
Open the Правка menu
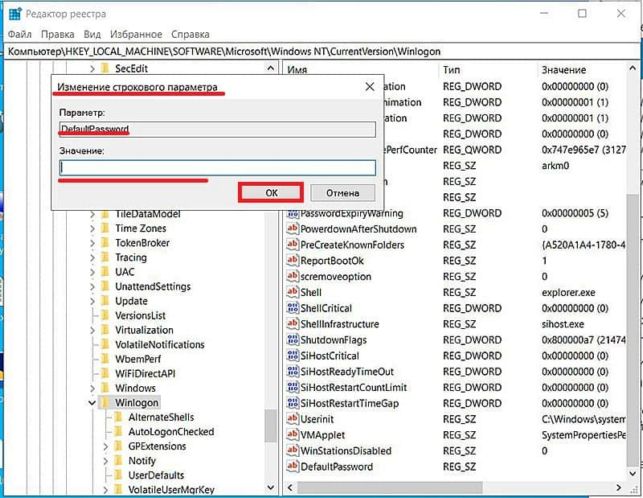[x=57, y=34]
